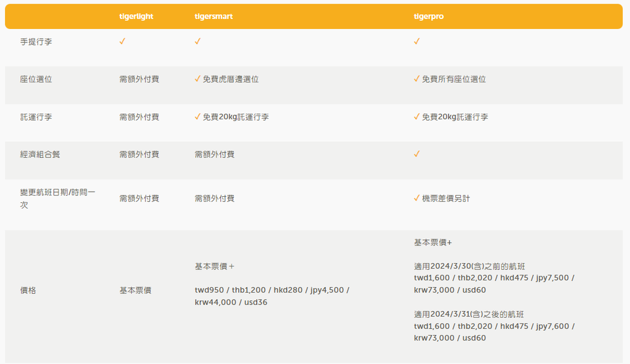Image resolution: width=630 pixels, height=364 pixels.
Task: Click the tigerpro column header
Action: coord(429,17)
